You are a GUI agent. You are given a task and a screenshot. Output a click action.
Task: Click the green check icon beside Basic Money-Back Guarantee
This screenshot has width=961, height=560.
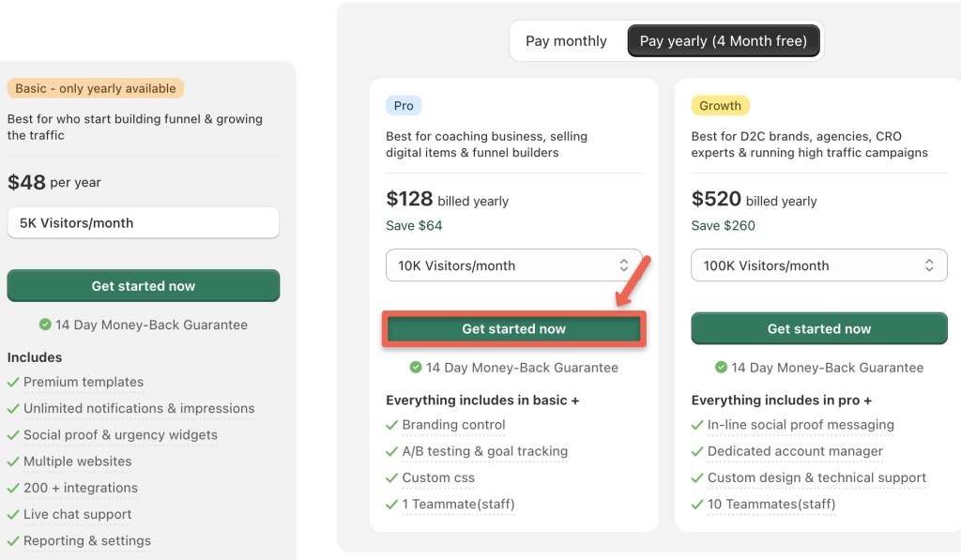pos(45,325)
